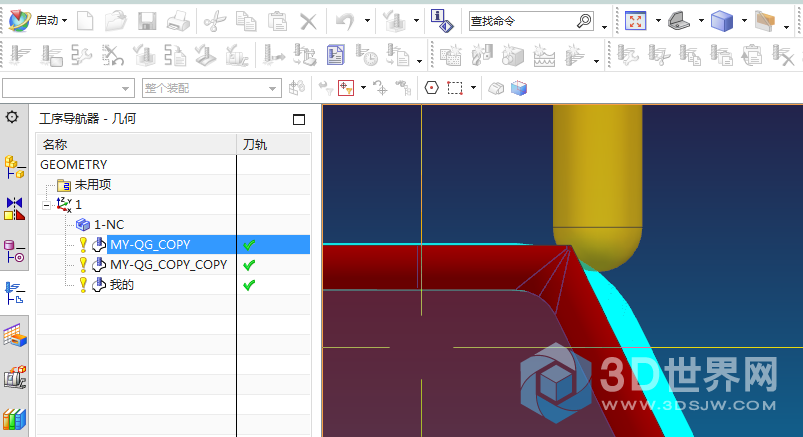Select the 未用项 folder row
This screenshot has height=437, width=803.
click(x=174, y=184)
